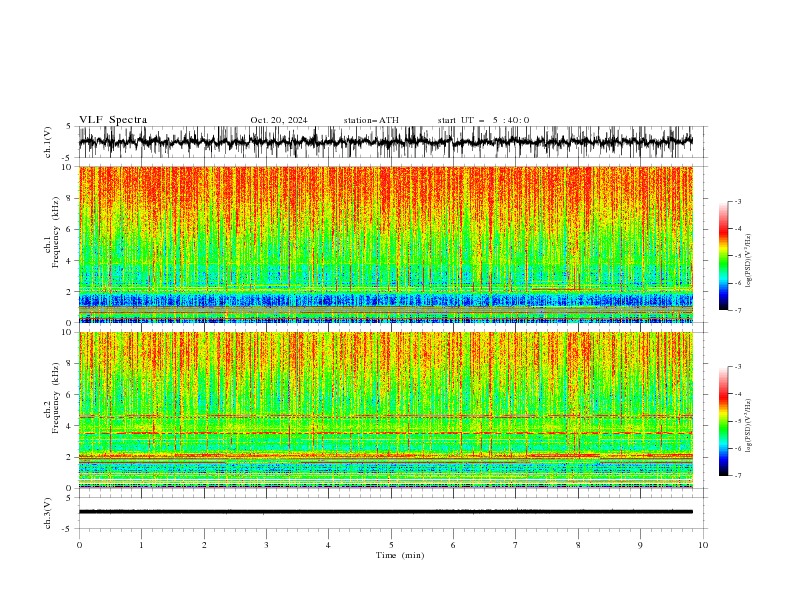Image resolution: width=792 pixels, height=612 pixels.
Task: Click the "station=ATH" label
Action: [371, 120]
